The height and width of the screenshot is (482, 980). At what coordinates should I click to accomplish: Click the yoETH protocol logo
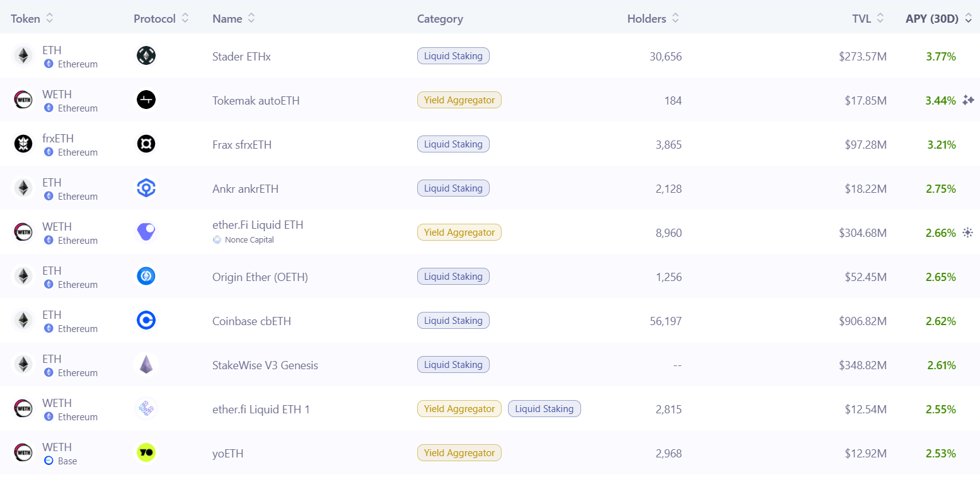click(146, 453)
